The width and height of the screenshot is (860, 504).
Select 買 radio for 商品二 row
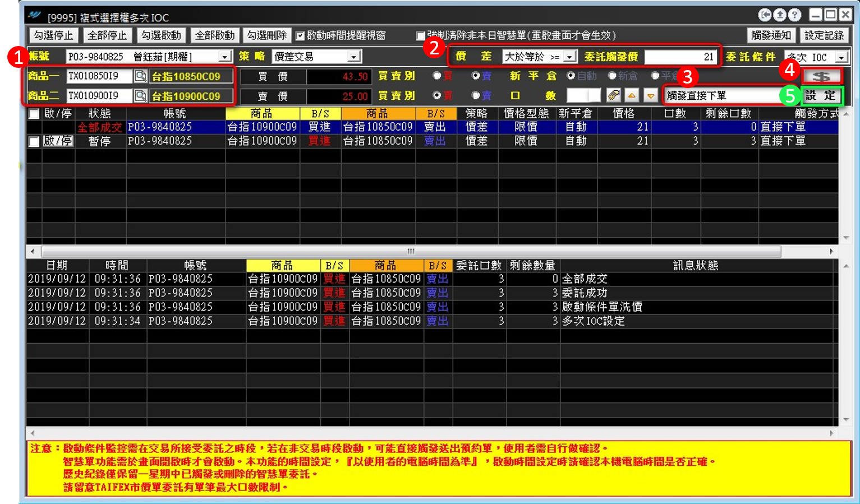[437, 96]
